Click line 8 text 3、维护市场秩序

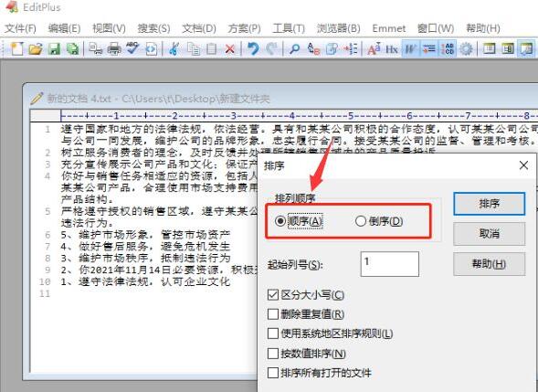(145, 258)
